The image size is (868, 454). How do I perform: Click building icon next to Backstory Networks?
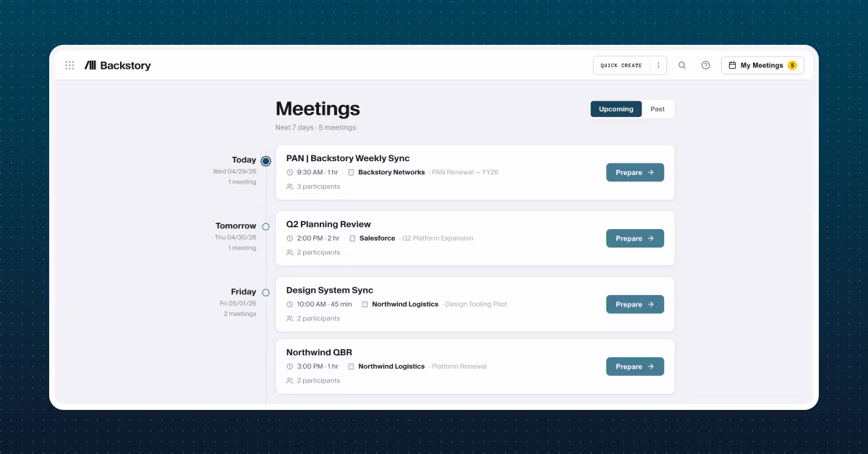(x=351, y=173)
